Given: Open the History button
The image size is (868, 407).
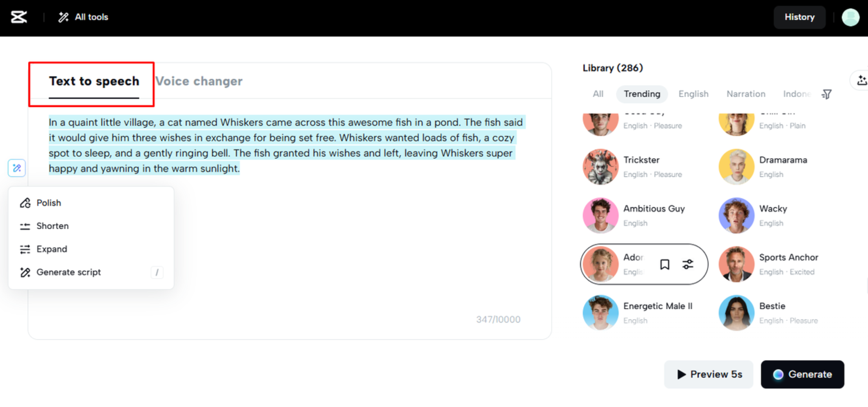Looking at the screenshot, I should [x=799, y=17].
